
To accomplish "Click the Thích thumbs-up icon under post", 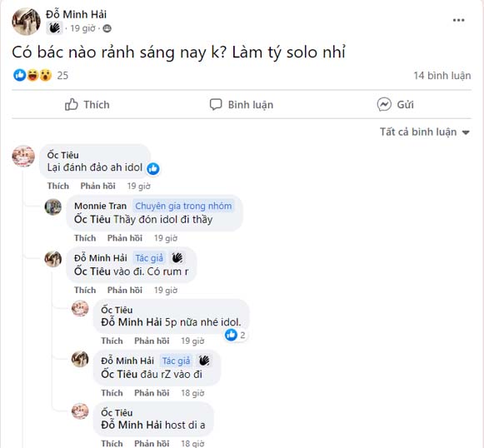I will pyautogui.click(x=72, y=105).
